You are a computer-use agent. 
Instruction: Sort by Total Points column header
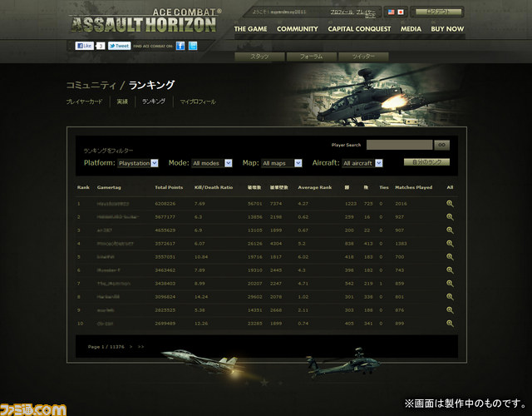click(169, 187)
